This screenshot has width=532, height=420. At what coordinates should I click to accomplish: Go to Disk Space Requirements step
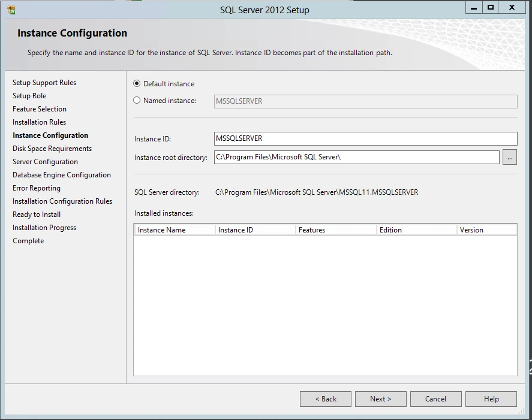click(52, 149)
